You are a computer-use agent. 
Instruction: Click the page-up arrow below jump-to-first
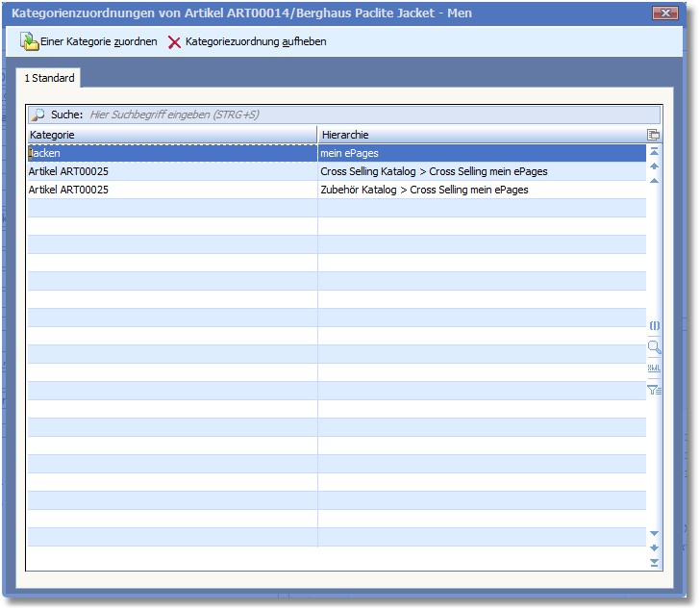pos(654,166)
